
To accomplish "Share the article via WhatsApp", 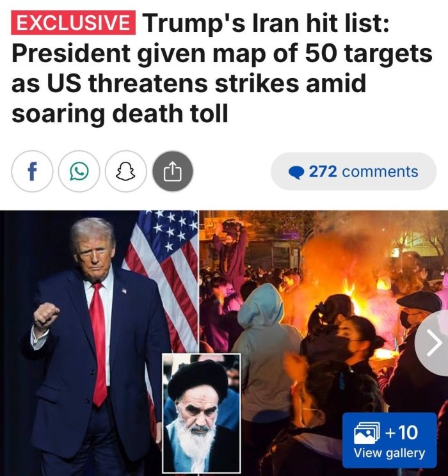I will [79, 171].
